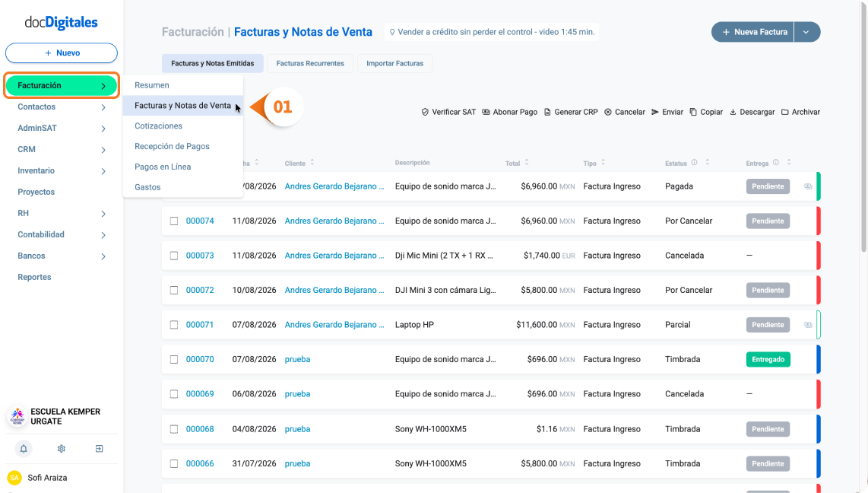
Task: Select Cotizaciones from the submenu
Action: point(158,126)
